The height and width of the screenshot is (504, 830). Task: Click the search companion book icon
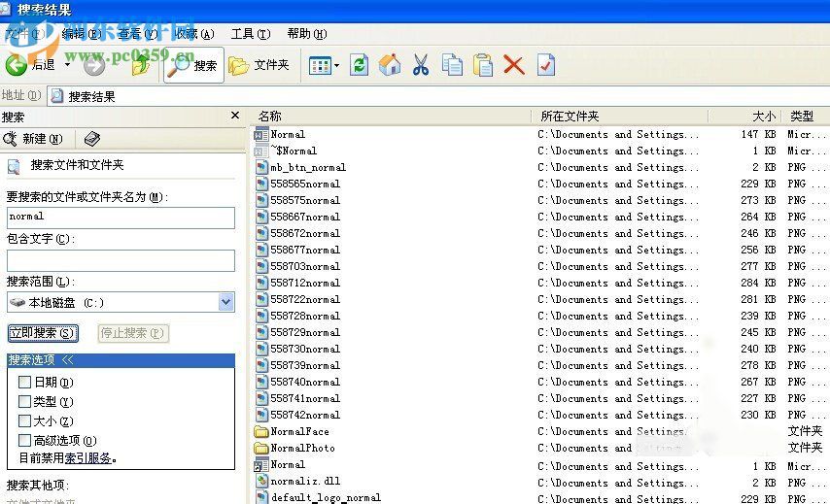pos(92,139)
